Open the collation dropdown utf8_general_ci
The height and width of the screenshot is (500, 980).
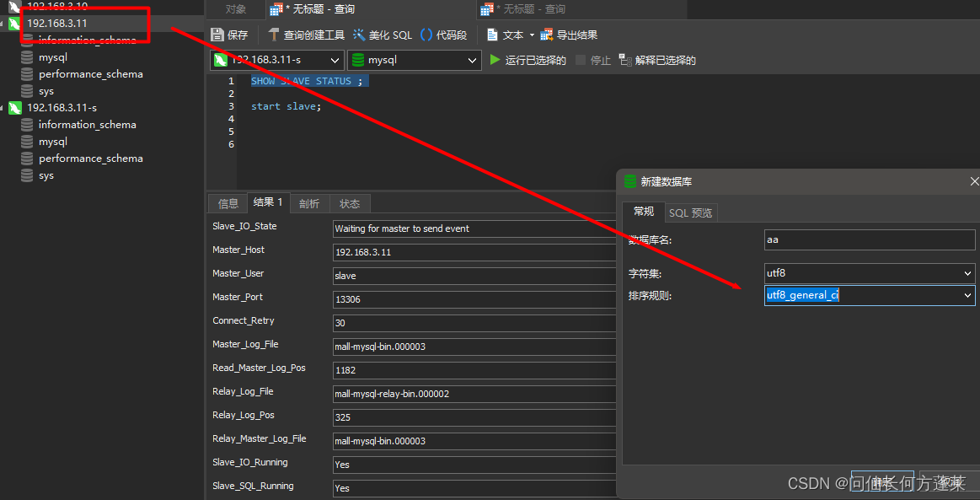870,295
